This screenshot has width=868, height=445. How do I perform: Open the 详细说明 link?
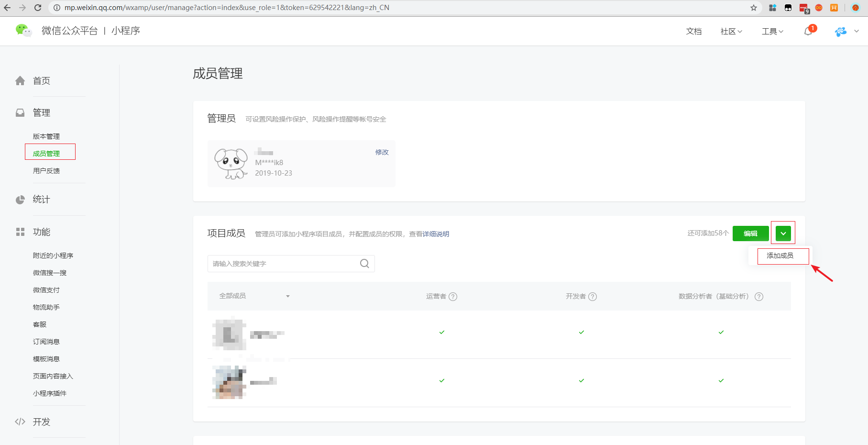click(436, 234)
